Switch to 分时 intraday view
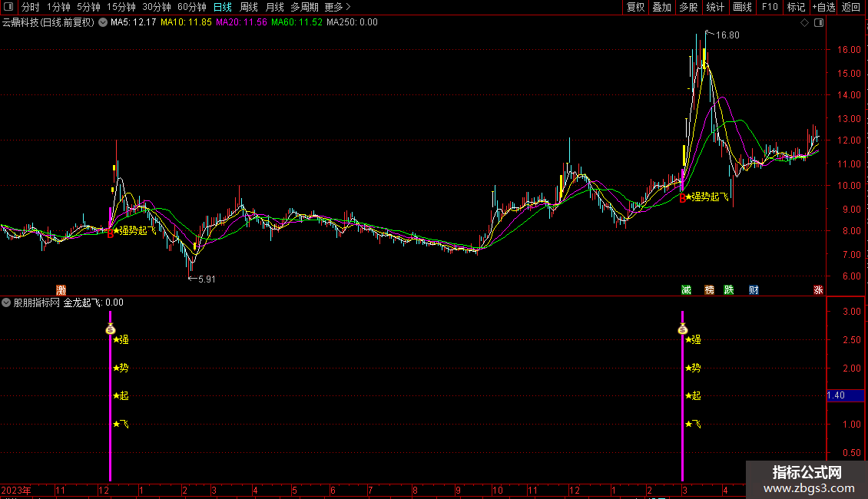This screenshot has width=868, height=499. (31, 7)
